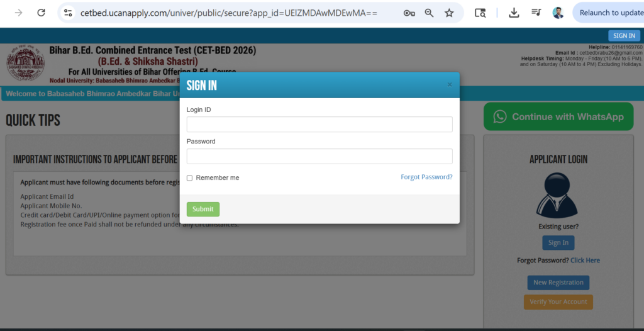
Task: Click the university emblem logo
Action: (25, 64)
